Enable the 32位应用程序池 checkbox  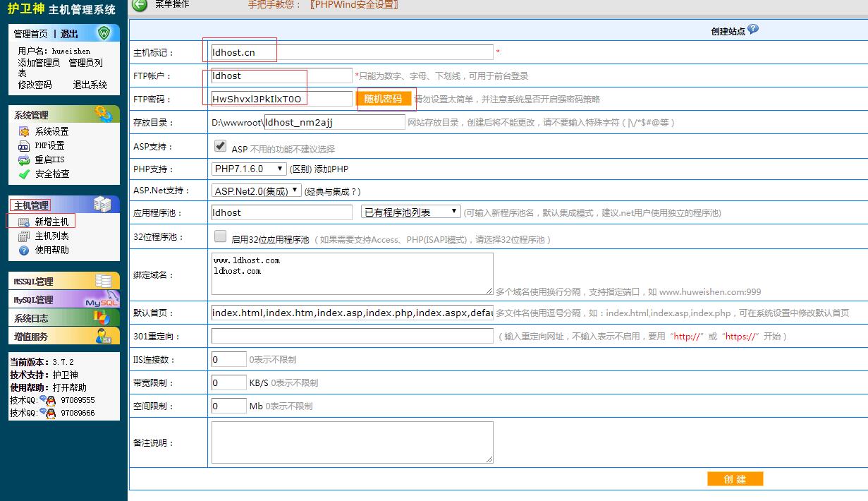click(221, 236)
